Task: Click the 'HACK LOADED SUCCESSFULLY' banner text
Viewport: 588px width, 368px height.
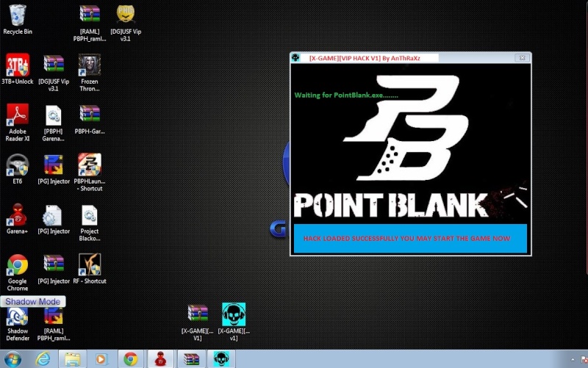Action: 407,238
